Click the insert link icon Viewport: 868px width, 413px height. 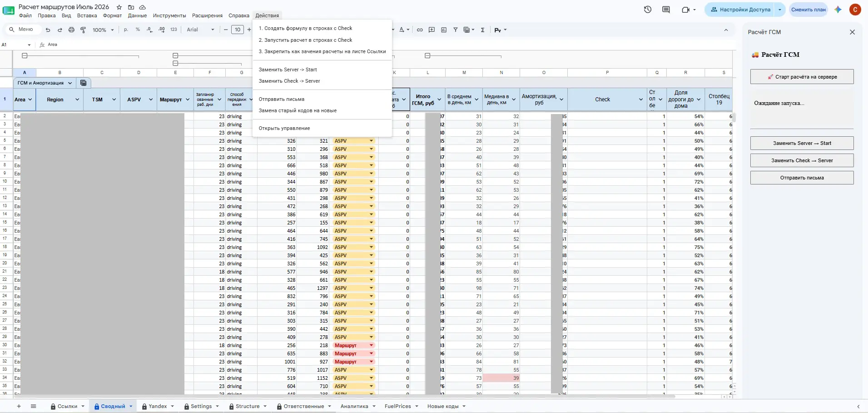click(420, 30)
